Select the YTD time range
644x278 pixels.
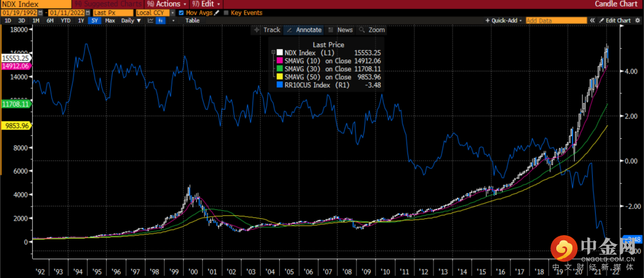[x=64, y=20]
